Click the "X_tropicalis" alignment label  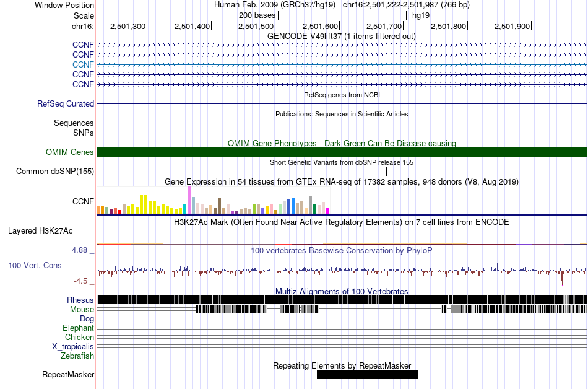(x=73, y=347)
